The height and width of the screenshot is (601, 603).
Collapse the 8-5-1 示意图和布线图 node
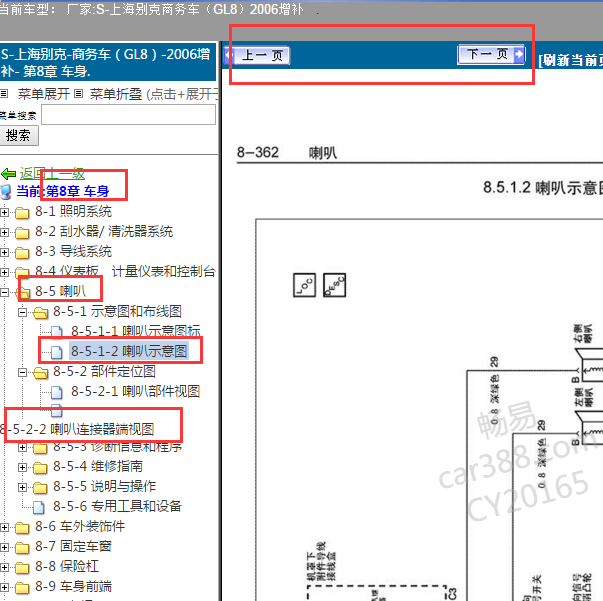(x=22, y=312)
